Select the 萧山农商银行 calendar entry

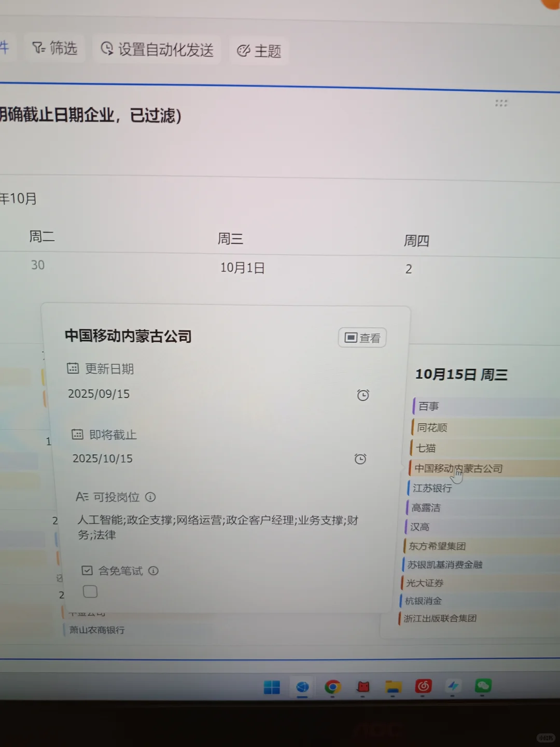[97, 630]
